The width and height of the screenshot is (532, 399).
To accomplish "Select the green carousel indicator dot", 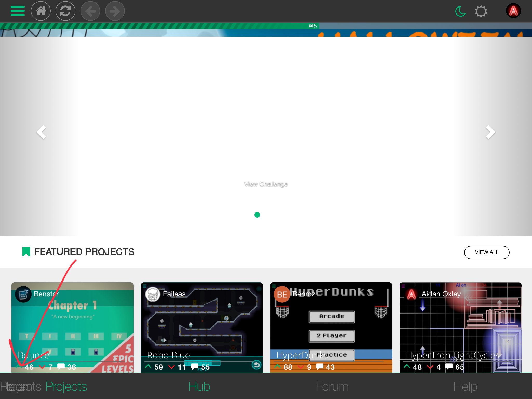I will (x=257, y=215).
